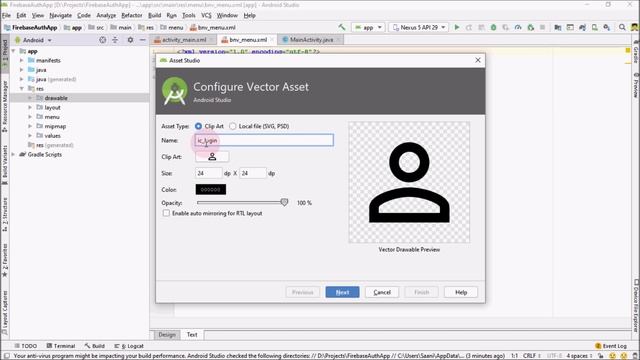The image size is (640, 360).
Task: Open the Gradle side panel
Action: point(636,52)
